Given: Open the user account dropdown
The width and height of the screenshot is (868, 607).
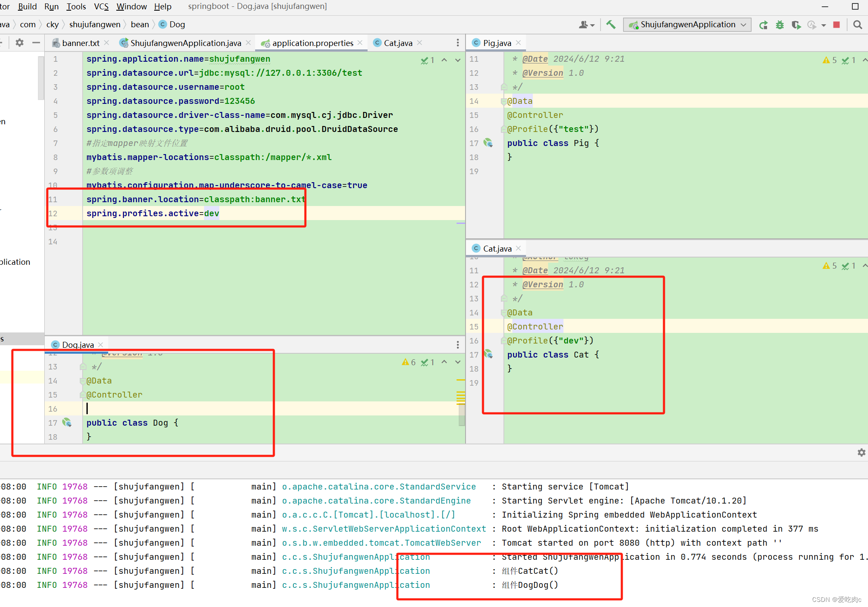Looking at the screenshot, I should pos(586,25).
